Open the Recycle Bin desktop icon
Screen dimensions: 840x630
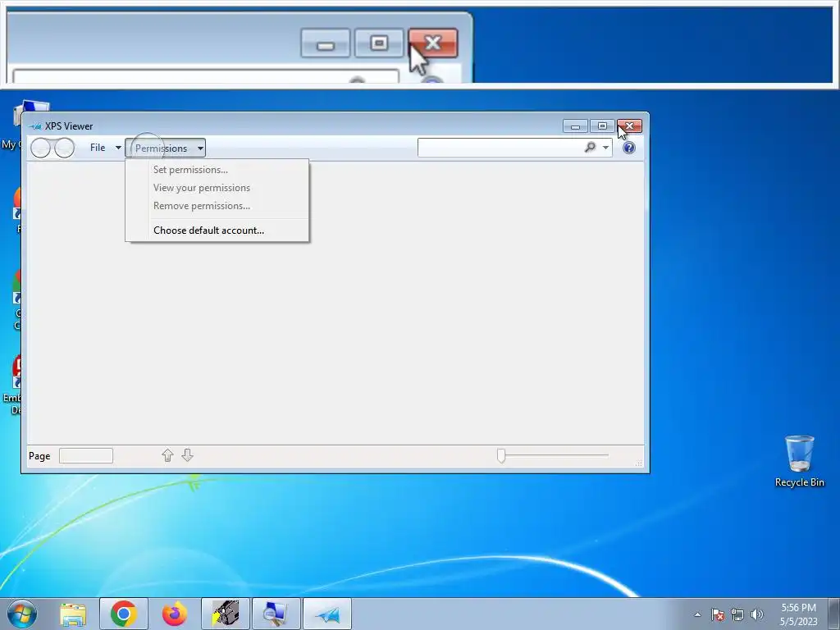799,461
